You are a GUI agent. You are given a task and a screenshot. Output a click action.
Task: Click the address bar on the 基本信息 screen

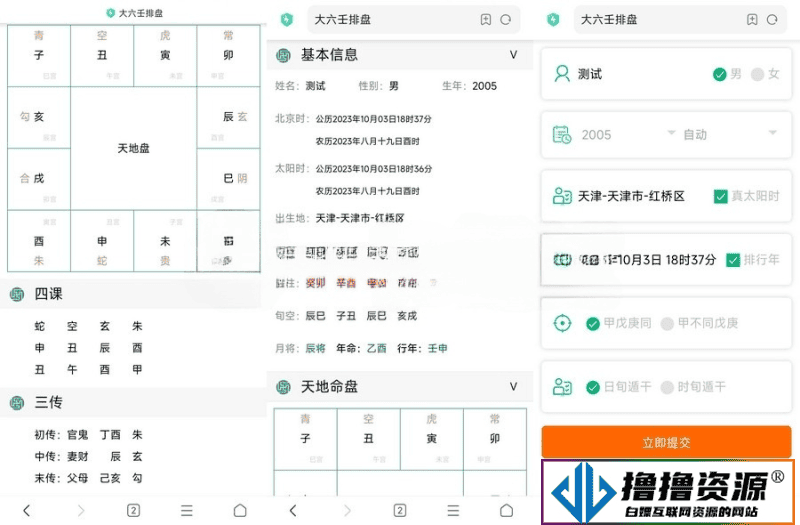[x=414, y=19]
